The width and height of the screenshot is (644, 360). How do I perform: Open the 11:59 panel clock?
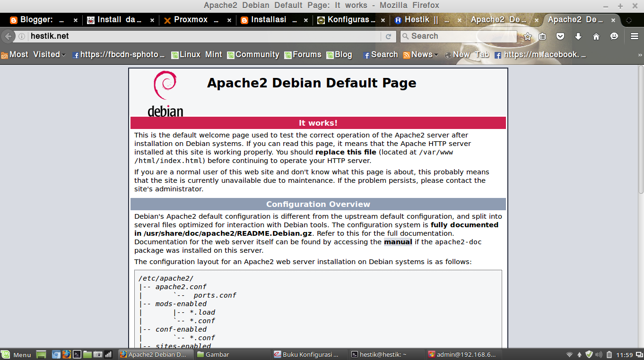tap(625, 355)
